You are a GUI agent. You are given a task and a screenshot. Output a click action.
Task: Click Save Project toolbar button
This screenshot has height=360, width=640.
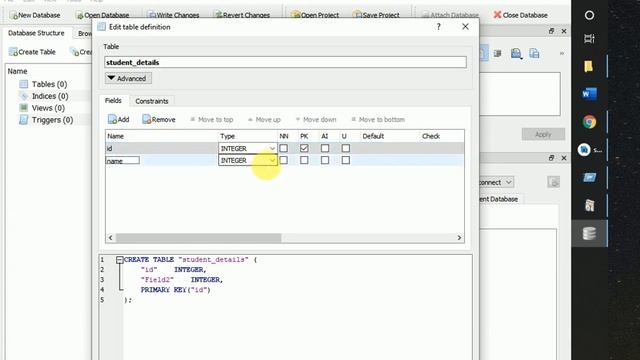tap(376, 15)
